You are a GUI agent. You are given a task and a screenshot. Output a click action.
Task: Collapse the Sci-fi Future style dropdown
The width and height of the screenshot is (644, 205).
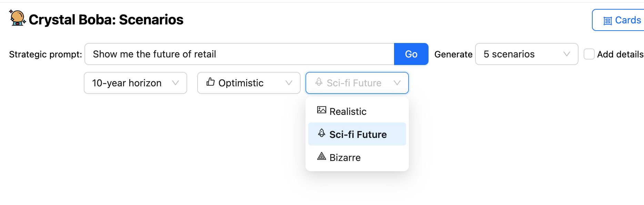pos(357,83)
